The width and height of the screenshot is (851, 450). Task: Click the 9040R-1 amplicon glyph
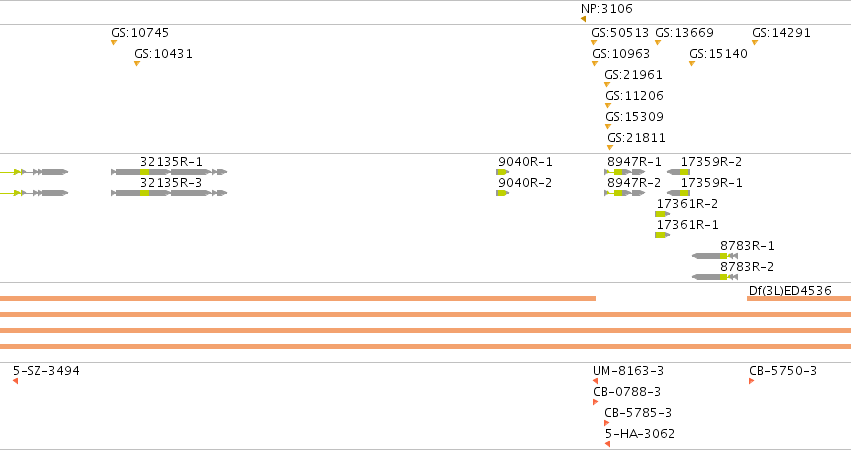click(x=503, y=172)
